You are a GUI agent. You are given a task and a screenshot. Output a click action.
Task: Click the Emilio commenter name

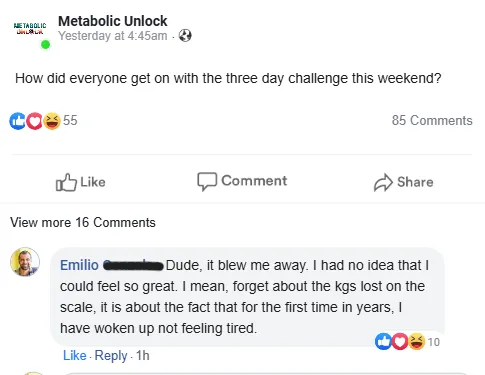79,265
